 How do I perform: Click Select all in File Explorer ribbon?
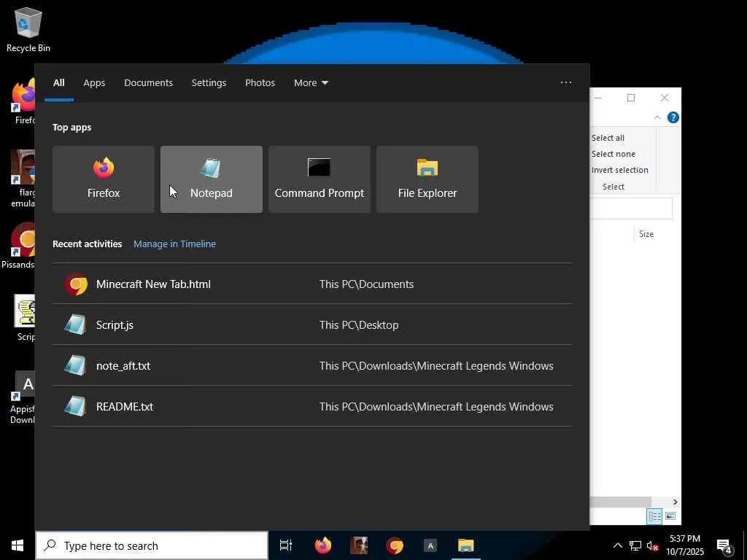608,138
